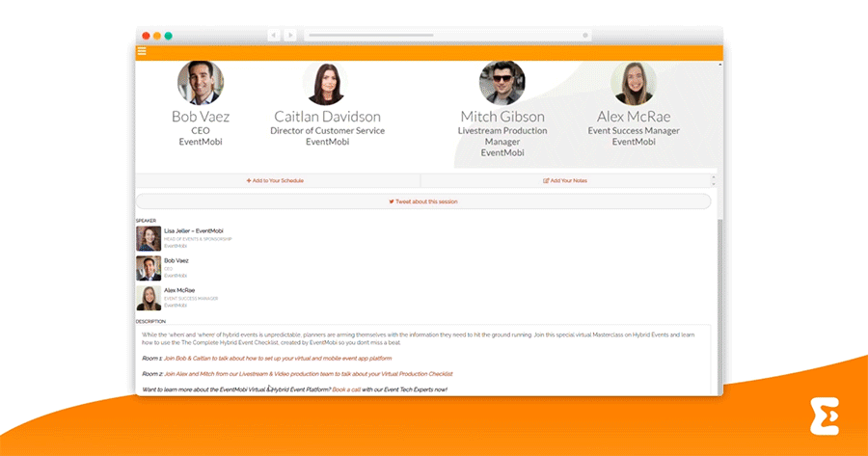Image resolution: width=868 pixels, height=456 pixels.
Task: Open Lisa Jeller speaker thumbnail
Action: pyautogui.click(x=149, y=238)
